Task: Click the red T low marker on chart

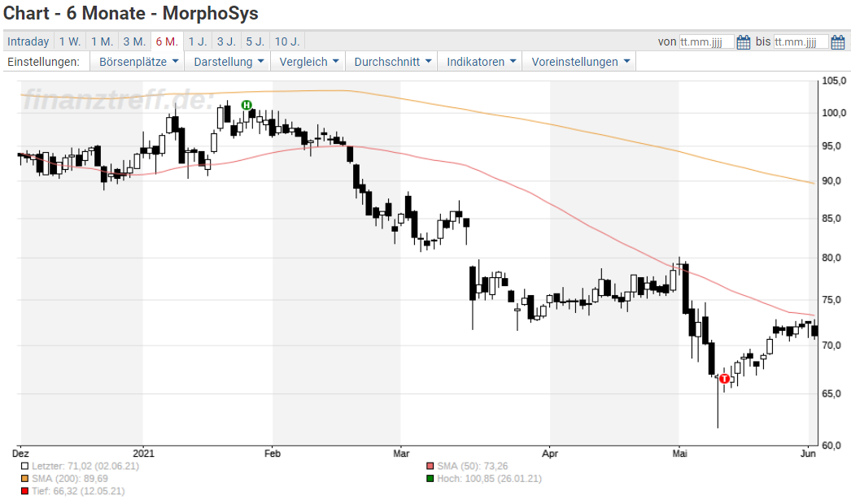Action: pyautogui.click(x=725, y=379)
